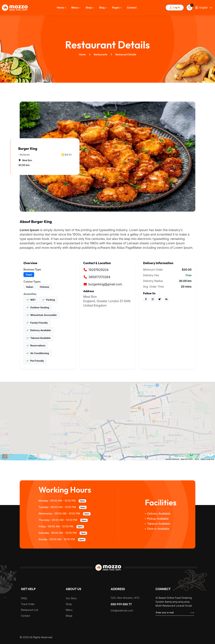Open the LinkedIn social icon

(x=166, y=299)
